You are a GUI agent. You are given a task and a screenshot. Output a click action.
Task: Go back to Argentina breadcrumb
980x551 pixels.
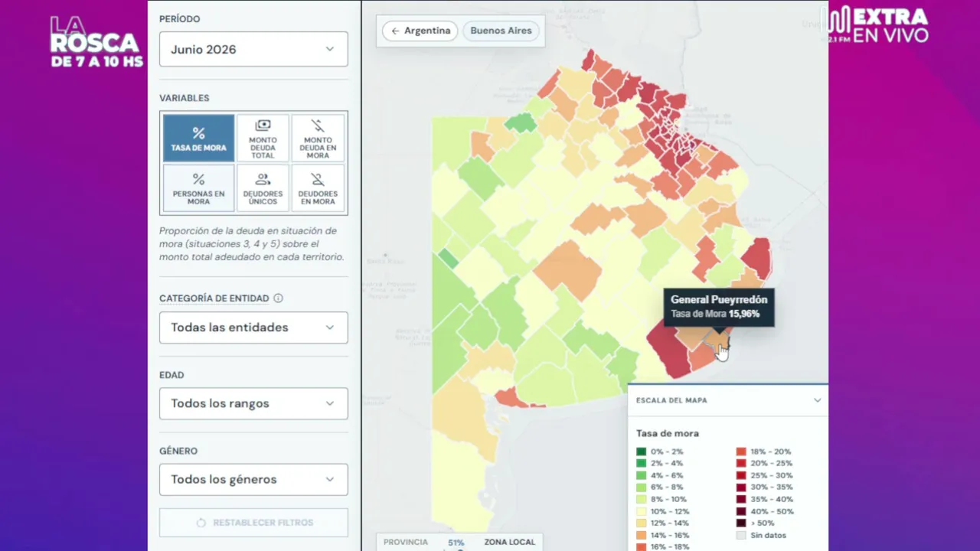click(x=420, y=31)
